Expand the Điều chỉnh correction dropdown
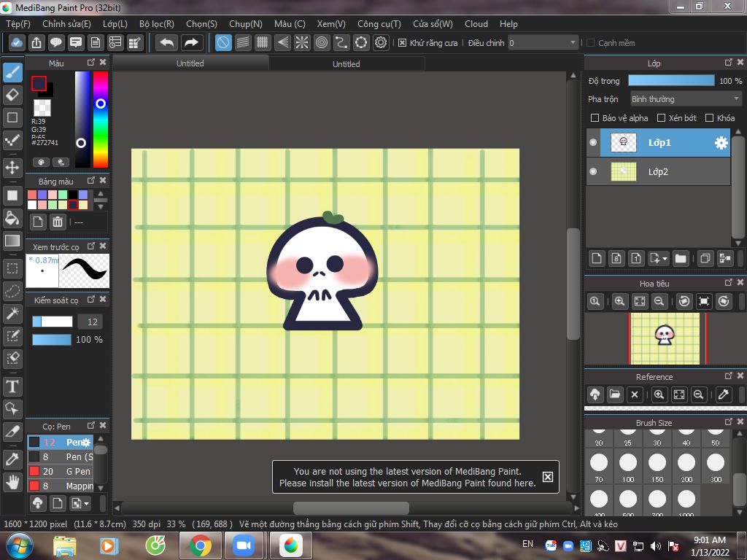 point(573,43)
